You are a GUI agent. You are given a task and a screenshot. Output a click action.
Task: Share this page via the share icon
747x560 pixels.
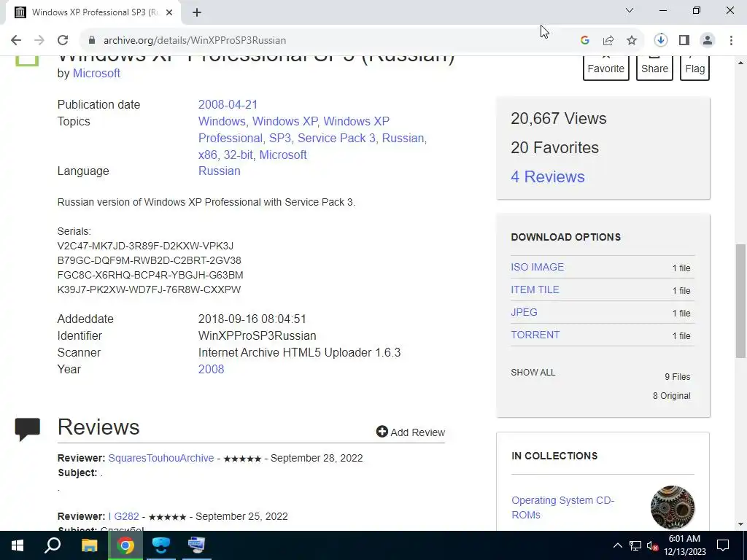(608, 40)
